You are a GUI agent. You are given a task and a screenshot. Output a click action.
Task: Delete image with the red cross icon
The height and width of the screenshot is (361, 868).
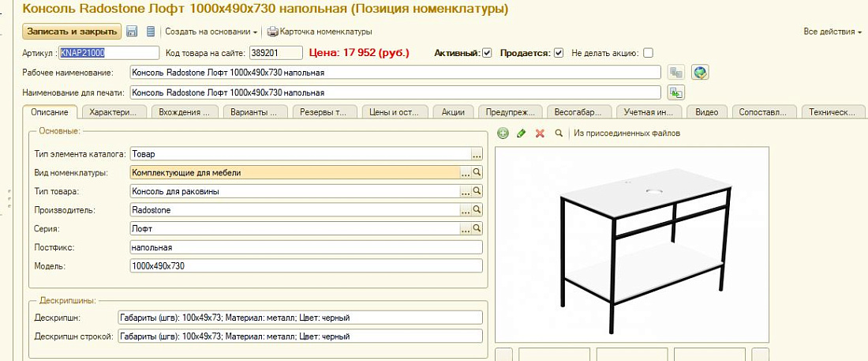(x=540, y=133)
